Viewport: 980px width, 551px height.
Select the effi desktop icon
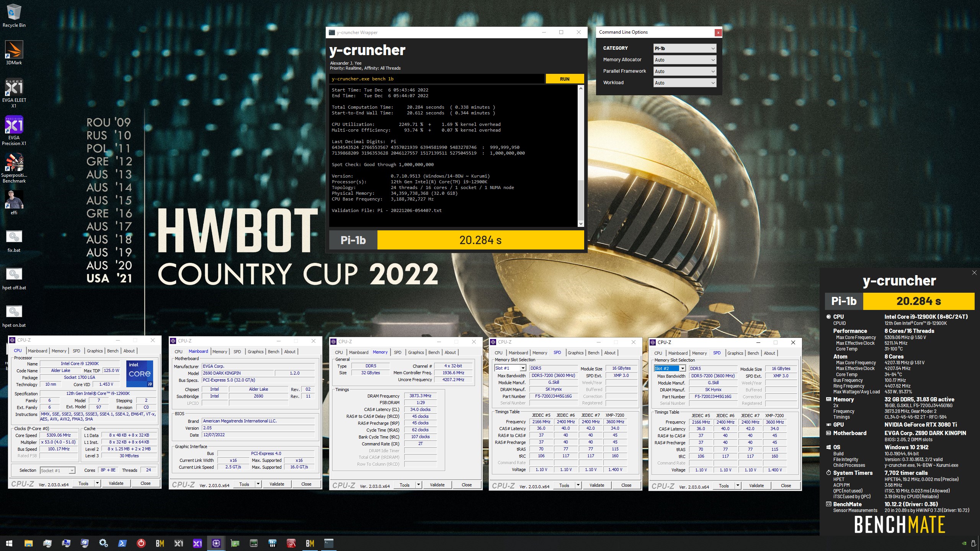tap(14, 203)
